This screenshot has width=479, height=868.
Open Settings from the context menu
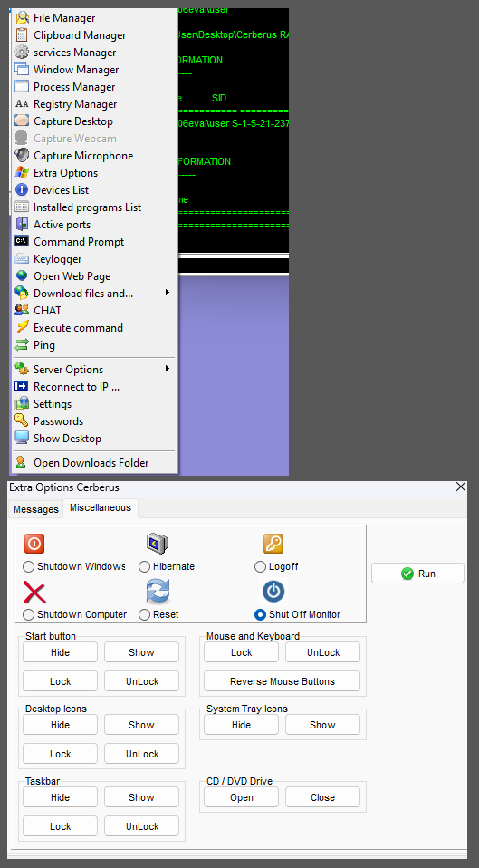(94, 403)
